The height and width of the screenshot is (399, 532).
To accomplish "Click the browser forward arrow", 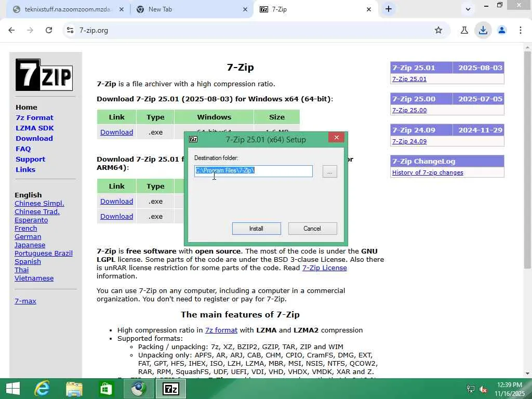I will 30,30.
